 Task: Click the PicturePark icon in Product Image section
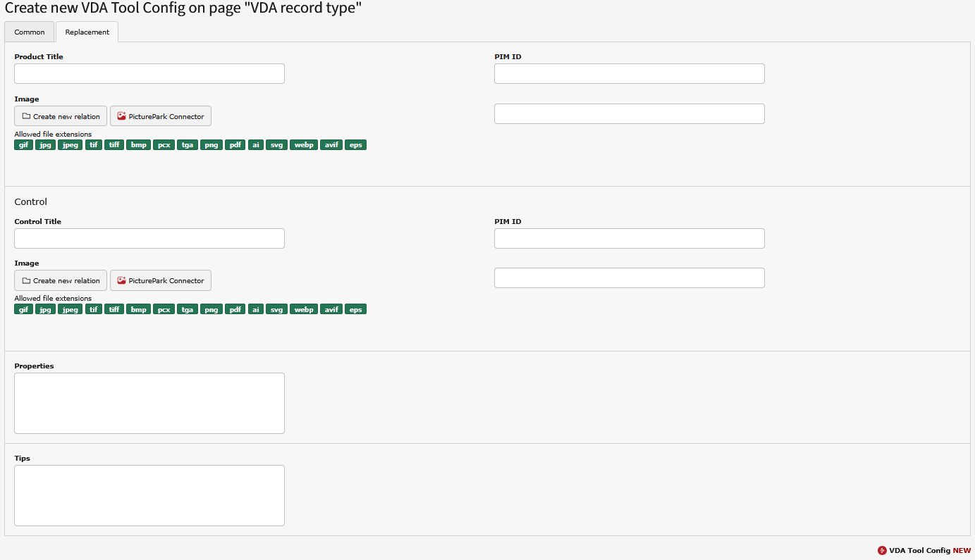(121, 116)
